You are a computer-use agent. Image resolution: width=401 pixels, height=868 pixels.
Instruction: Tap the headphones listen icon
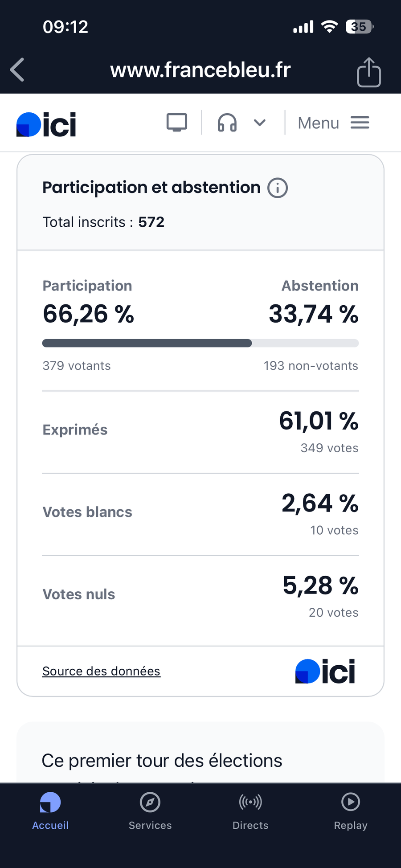(x=227, y=123)
